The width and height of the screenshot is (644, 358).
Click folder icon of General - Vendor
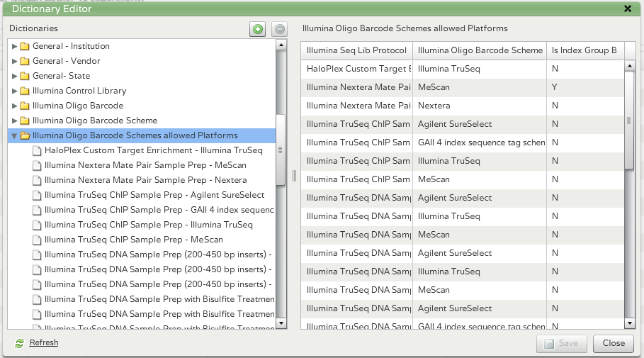(x=25, y=61)
